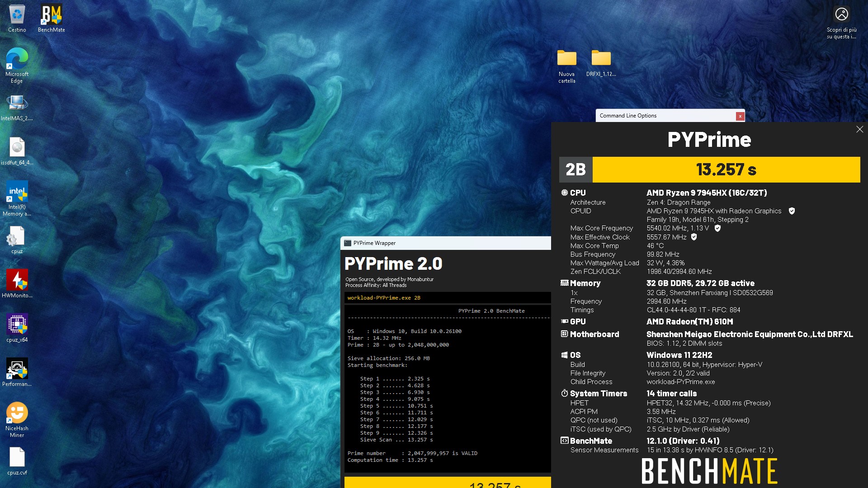Screen dimensions: 868x488
Task: Click the GPU section icon
Action: click(564, 321)
